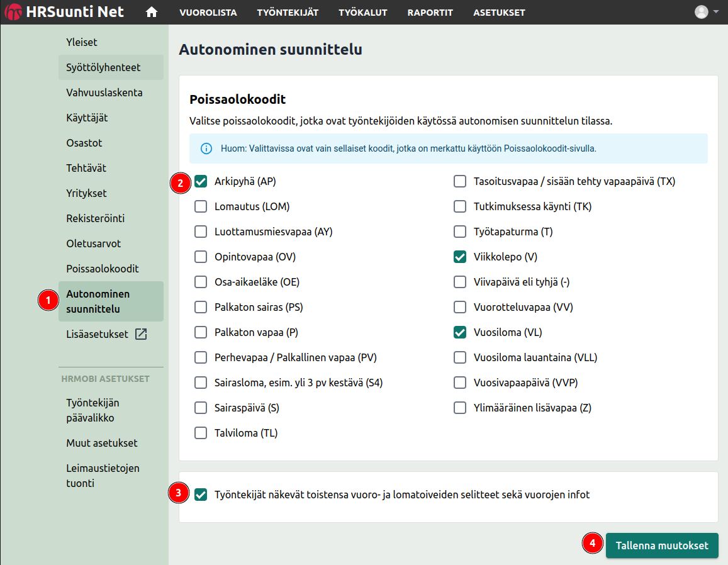This screenshot has width=728, height=565.
Task: Select Autonominen suunnittelu sidebar item
Action: click(x=111, y=301)
